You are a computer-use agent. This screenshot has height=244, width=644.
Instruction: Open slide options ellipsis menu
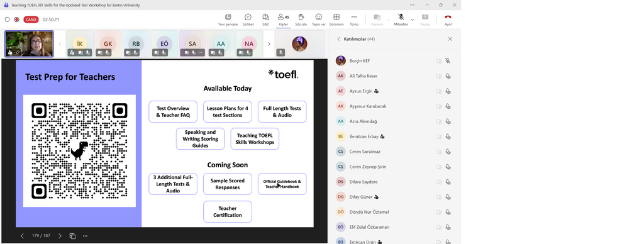click(x=85, y=236)
